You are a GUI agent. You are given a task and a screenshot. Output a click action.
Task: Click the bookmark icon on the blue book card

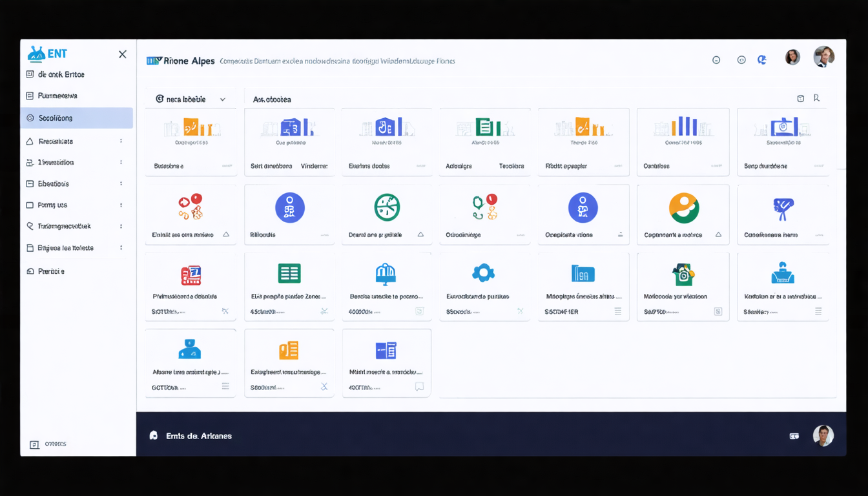click(419, 387)
